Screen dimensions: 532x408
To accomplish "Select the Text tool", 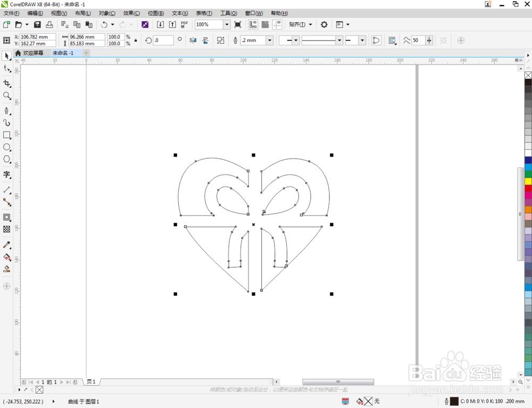I will (6, 175).
